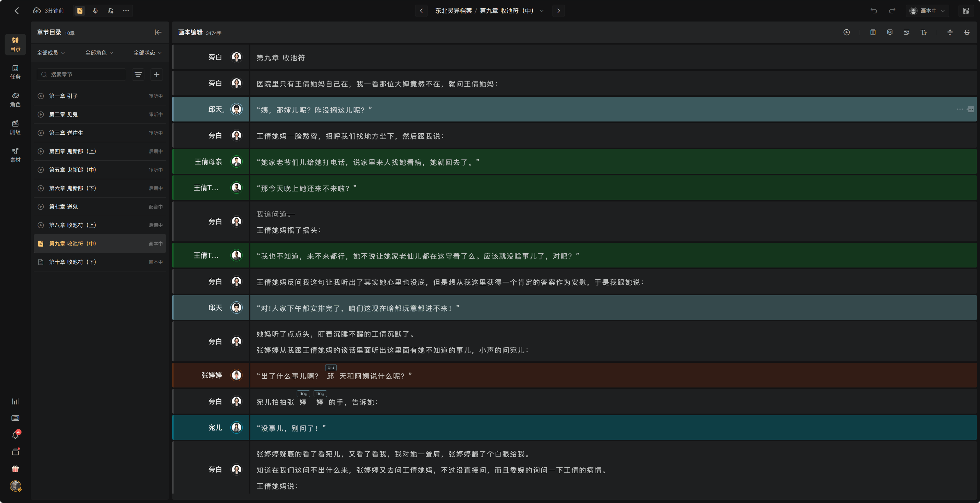Click the text size Tt icon
This screenshot has width=980, height=503.
(x=924, y=32)
